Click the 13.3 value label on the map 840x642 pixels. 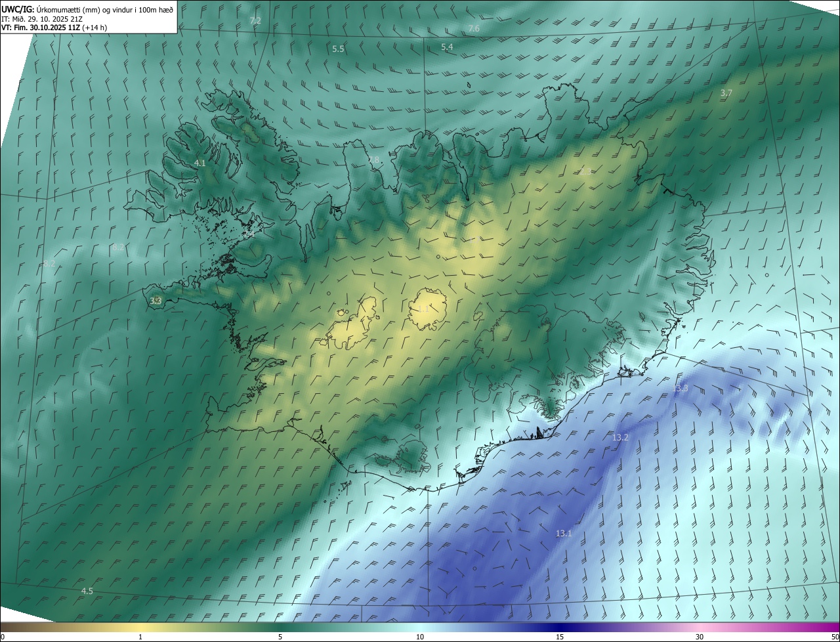tap(681, 389)
